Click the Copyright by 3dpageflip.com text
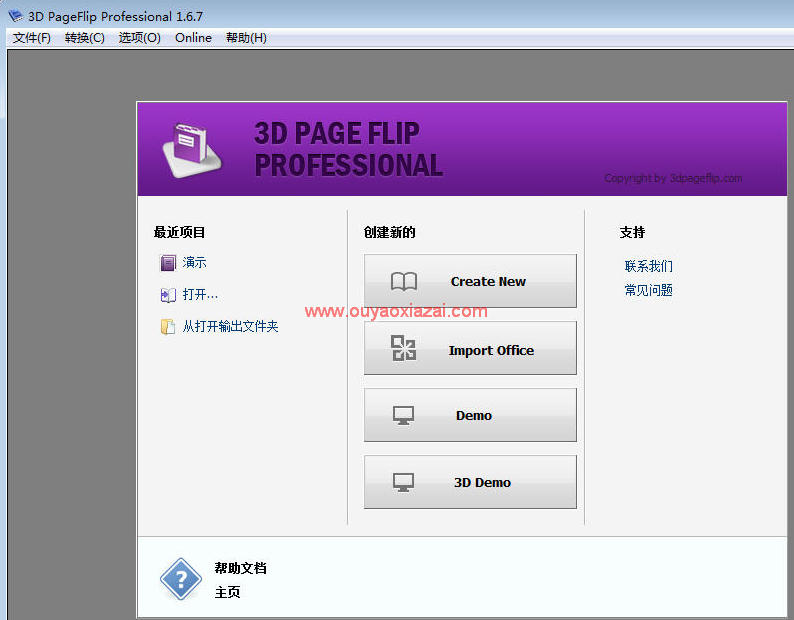Viewport: 794px width, 620px height. pos(673,178)
